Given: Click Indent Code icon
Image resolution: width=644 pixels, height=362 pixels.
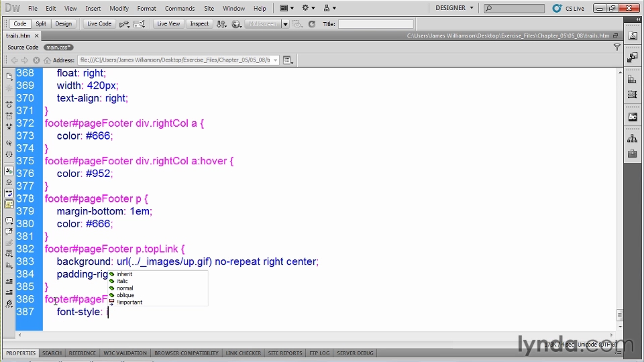Looking at the screenshot, I should click(x=9, y=281).
